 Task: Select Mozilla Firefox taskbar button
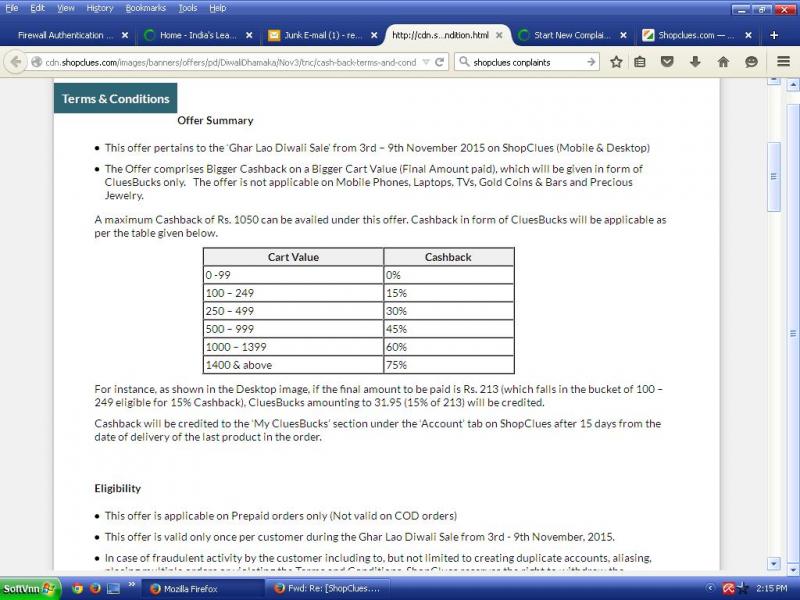(x=203, y=589)
